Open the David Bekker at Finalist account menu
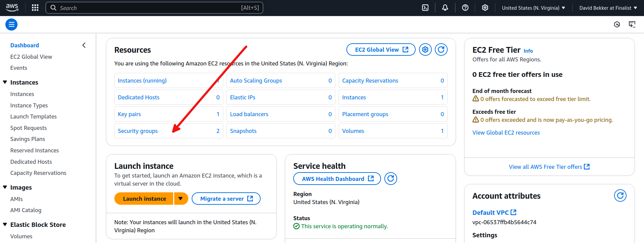Image resolution: width=644 pixels, height=243 pixels. [608, 8]
